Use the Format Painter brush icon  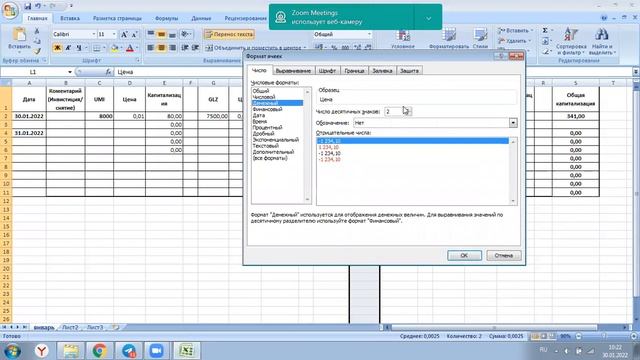(x=37, y=51)
